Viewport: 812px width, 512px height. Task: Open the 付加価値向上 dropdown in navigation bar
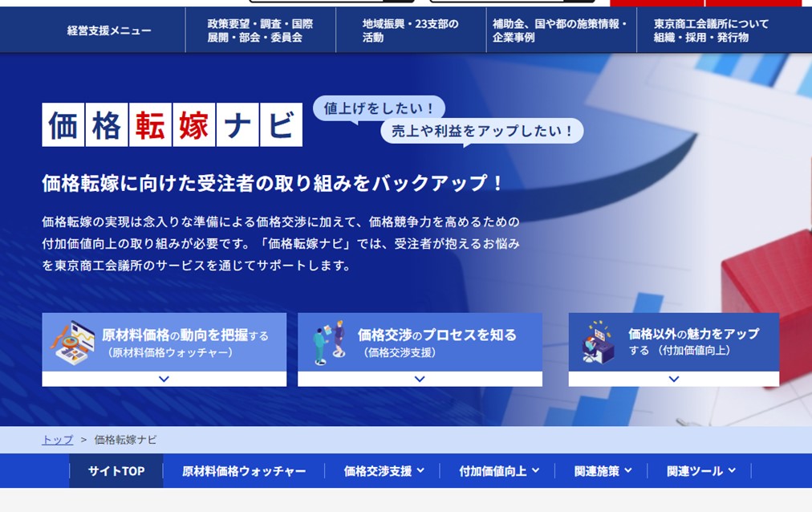499,471
